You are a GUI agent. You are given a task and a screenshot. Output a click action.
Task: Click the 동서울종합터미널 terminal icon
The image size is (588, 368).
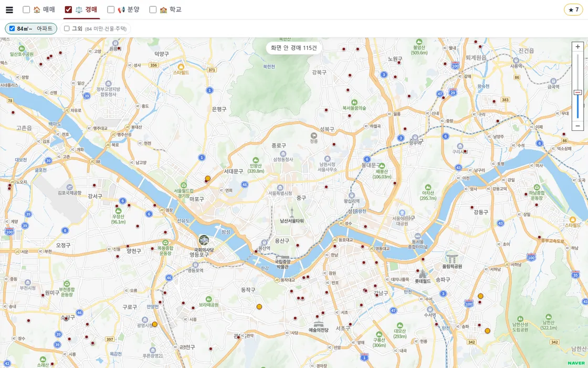coord(417,236)
